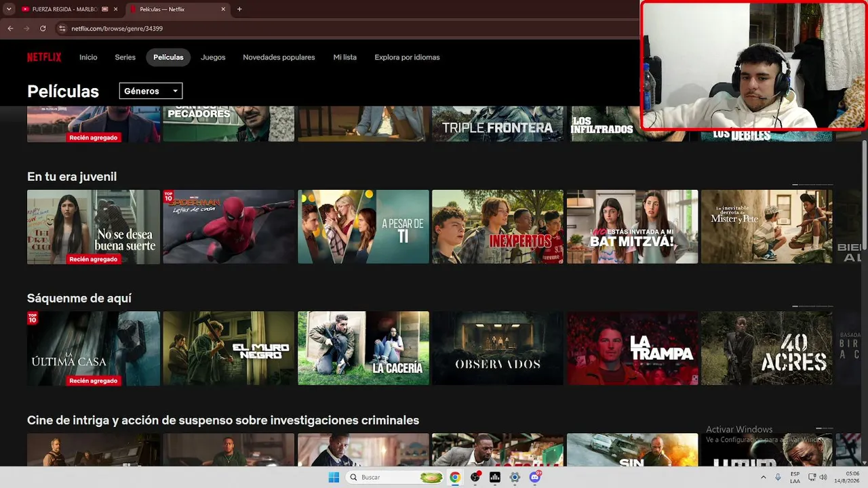This screenshot has height=488, width=868.
Task: Open the Netflix logo home link
Action: (44, 58)
